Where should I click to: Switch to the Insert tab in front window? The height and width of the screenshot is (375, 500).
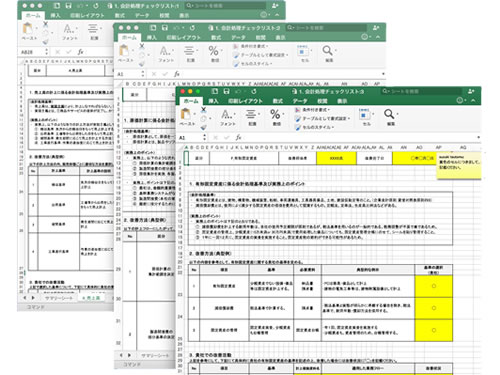click(213, 101)
